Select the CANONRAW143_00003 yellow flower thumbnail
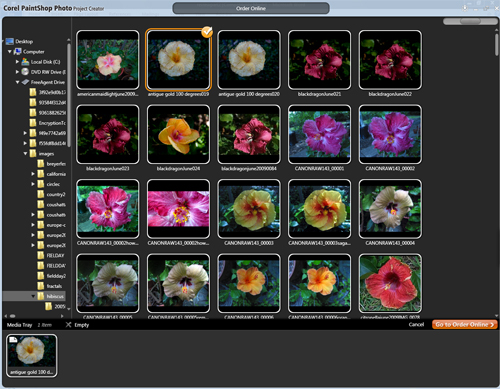Image resolution: width=500 pixels, height=389 pixels. (x=249, y=209)
